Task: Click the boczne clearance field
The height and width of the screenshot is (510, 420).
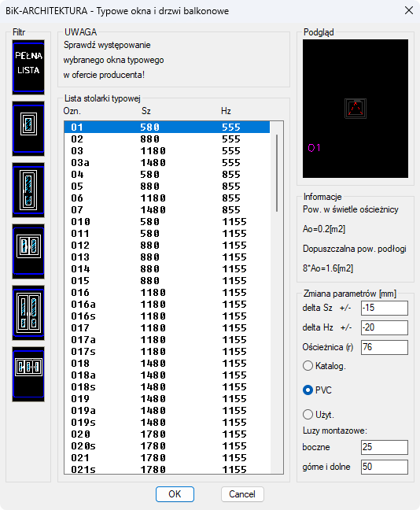Action: pos(385,447)
